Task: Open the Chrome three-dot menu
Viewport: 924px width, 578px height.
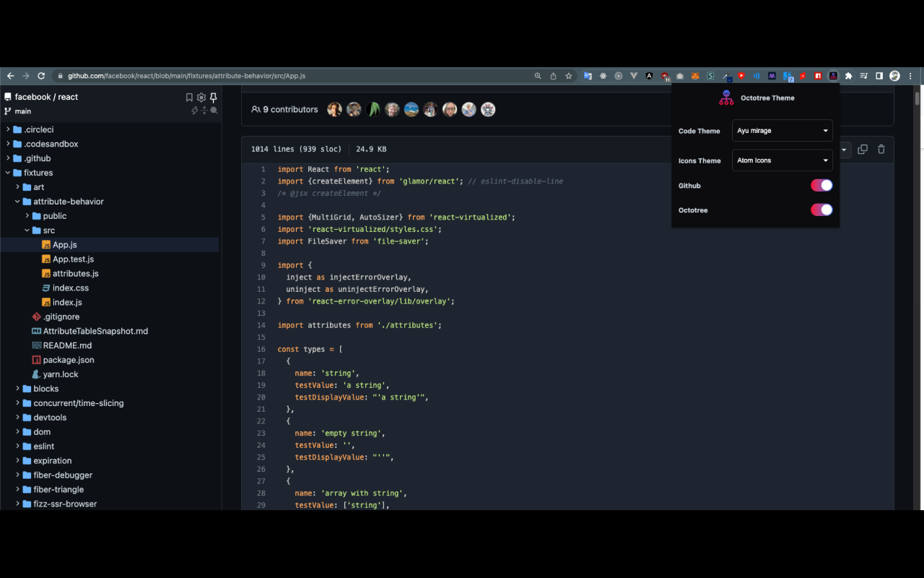Action: point(911,76)
